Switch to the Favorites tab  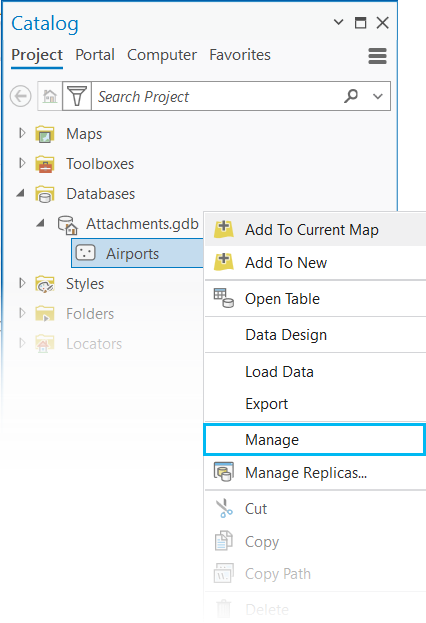240,55
